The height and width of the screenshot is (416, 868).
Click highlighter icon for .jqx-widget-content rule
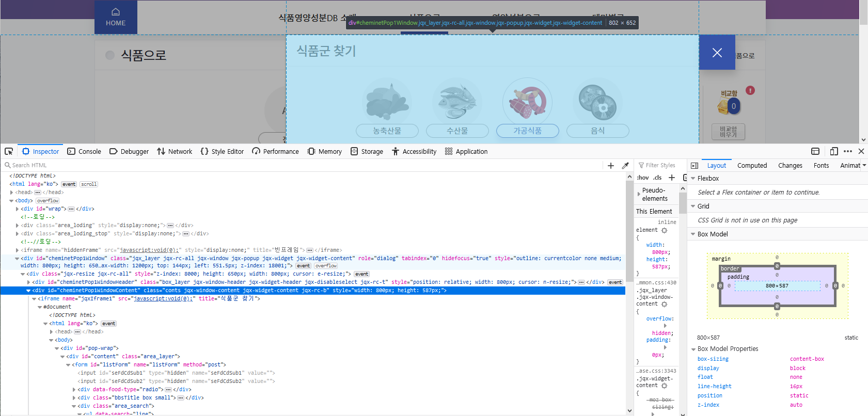pos(665,386)
